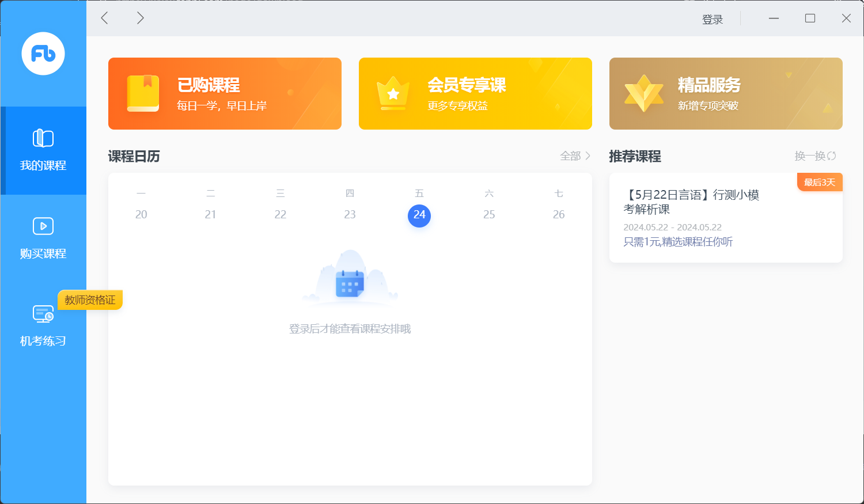Click the calendar placeholder illustration
This screenshot has height=504, width=864.
coord(350,278)
